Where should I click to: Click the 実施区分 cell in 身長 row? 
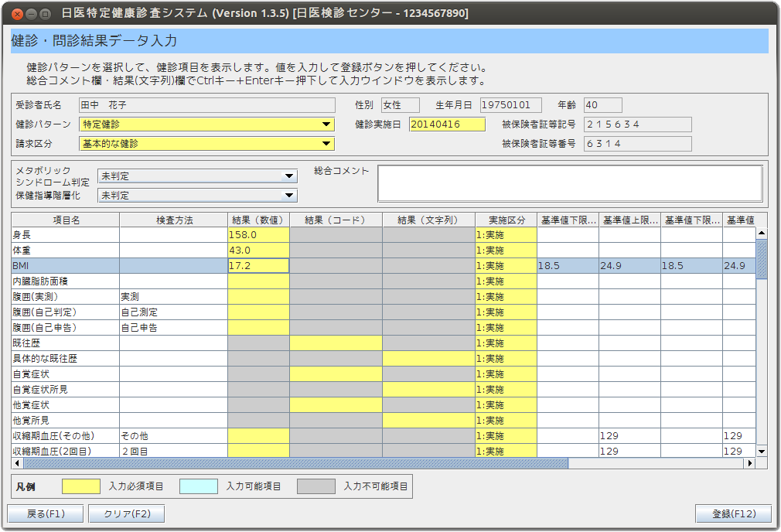pos(506,234)
